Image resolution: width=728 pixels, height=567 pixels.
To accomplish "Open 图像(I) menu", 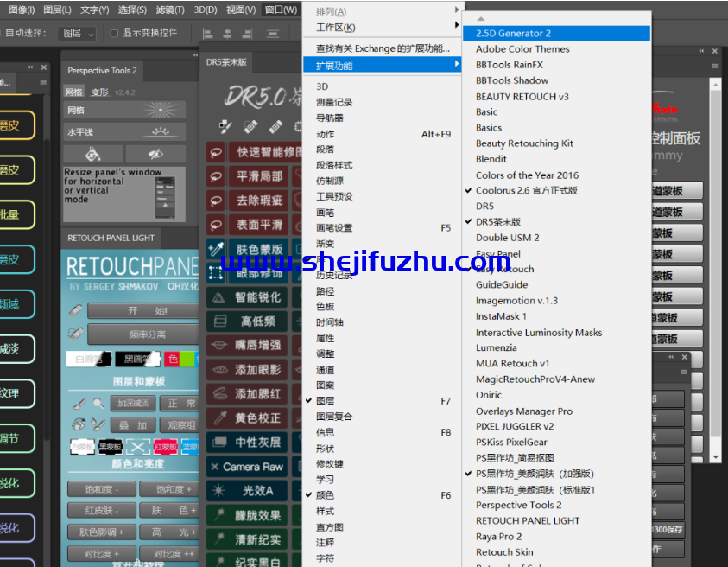I will (x=22, y=10).
